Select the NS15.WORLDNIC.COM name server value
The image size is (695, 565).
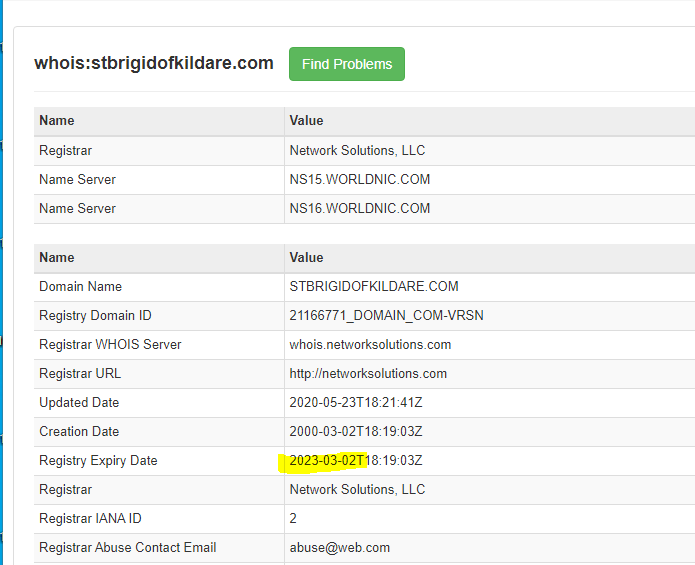coord(359,180)
